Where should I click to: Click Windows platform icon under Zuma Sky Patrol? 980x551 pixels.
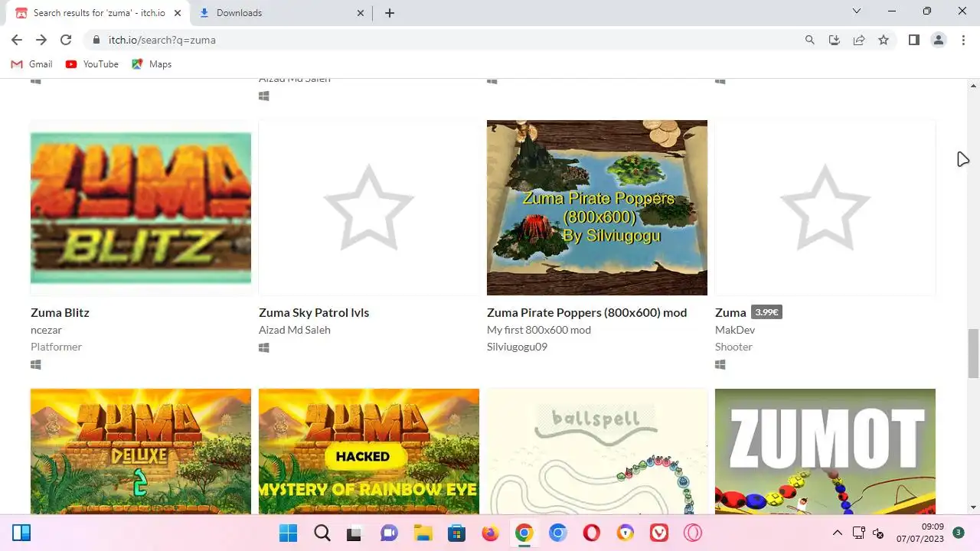(x=263, y=348)
